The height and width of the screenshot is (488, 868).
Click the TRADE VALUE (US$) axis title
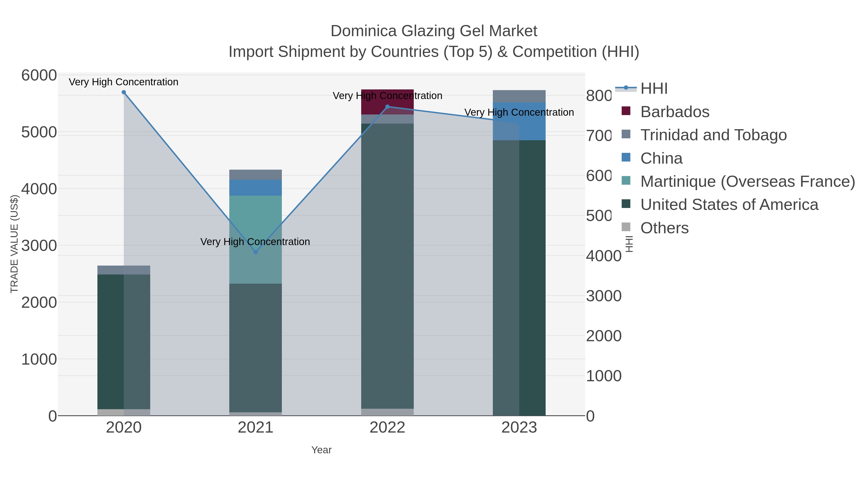14,244
